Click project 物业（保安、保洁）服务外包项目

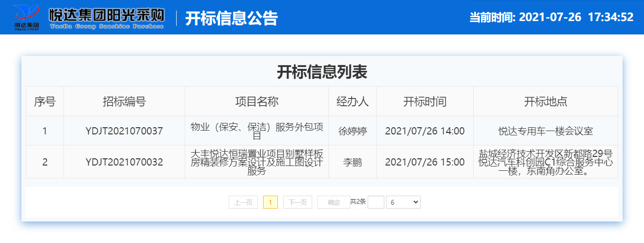pyautogui.click(x=257, y=131)
